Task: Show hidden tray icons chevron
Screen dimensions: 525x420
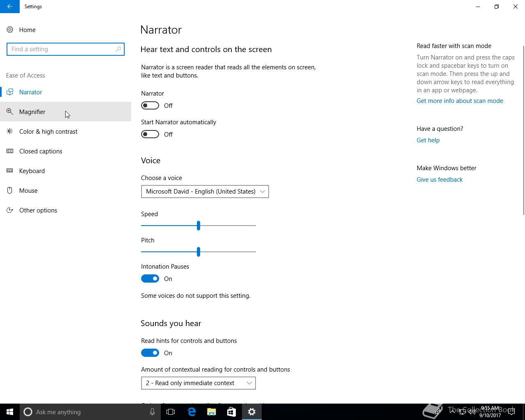Action: (x=452, y=412)
